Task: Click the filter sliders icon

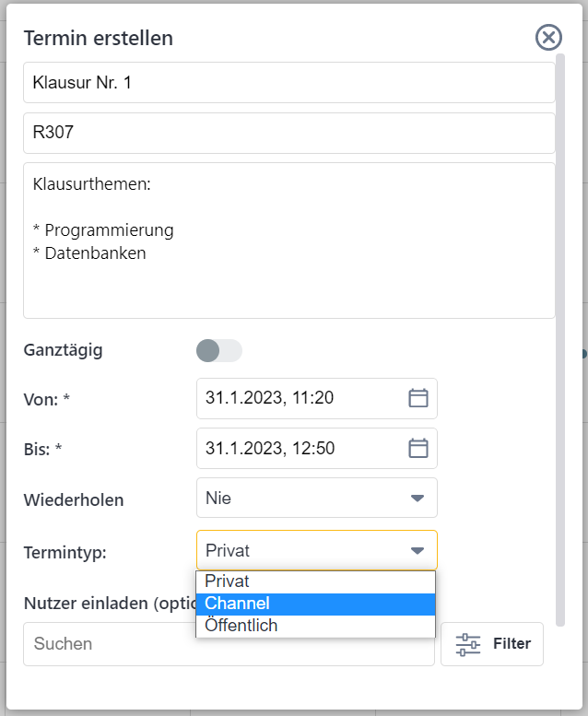Action: tap(468, 644)
